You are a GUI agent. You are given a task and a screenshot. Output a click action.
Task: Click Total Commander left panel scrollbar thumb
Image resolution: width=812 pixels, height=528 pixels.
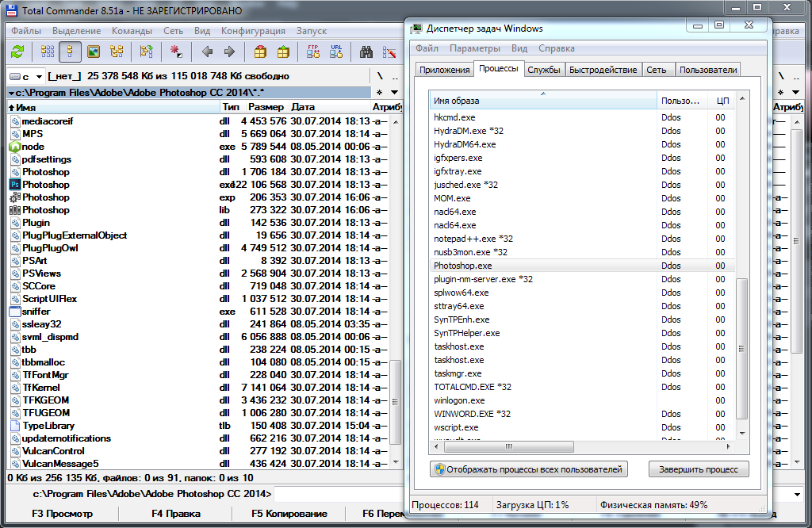(395, 402)
